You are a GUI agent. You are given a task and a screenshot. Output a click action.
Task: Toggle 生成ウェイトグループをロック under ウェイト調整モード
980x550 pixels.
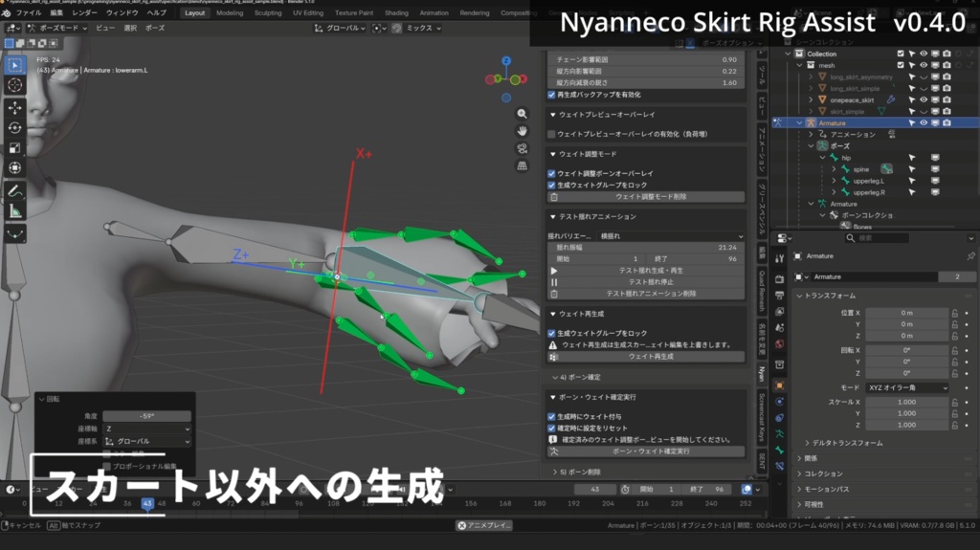(x=551, y=186)
